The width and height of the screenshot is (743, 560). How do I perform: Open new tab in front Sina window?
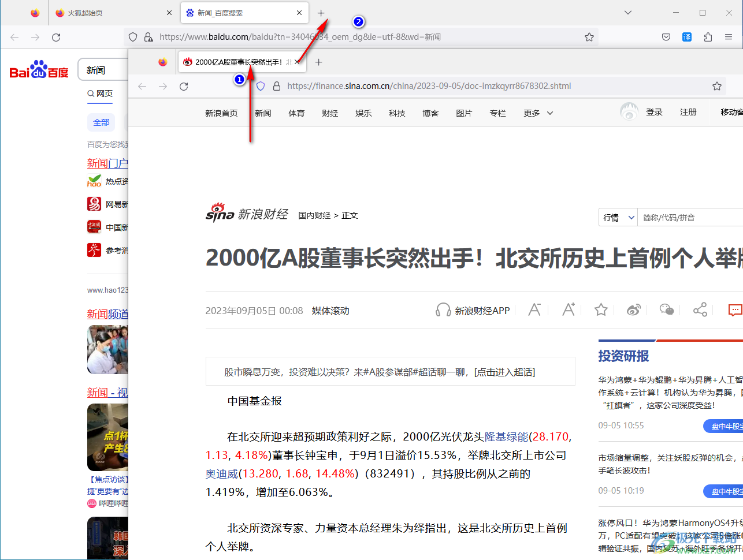(x=318, y=62)
